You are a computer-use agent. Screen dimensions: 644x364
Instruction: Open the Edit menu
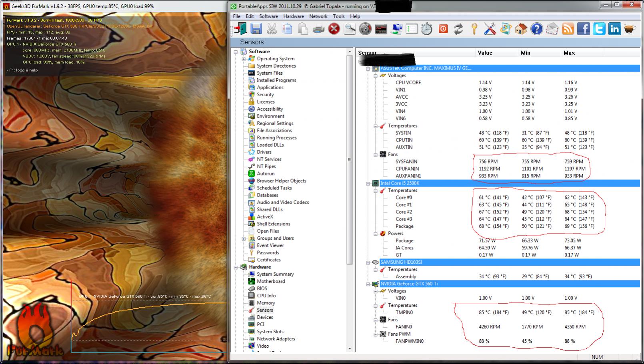coord(250,16)
